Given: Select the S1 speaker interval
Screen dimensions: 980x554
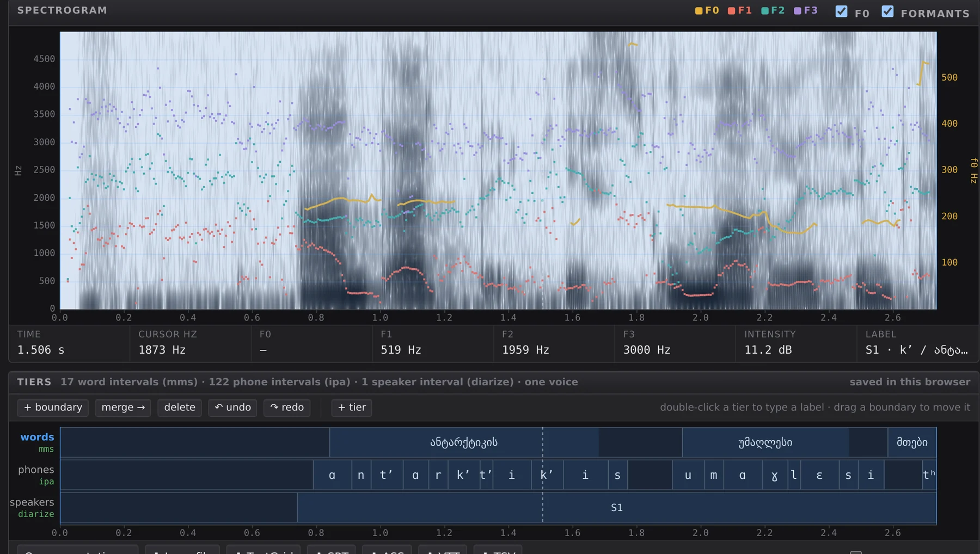Looking at the screenshot, I should pos(617,508).
